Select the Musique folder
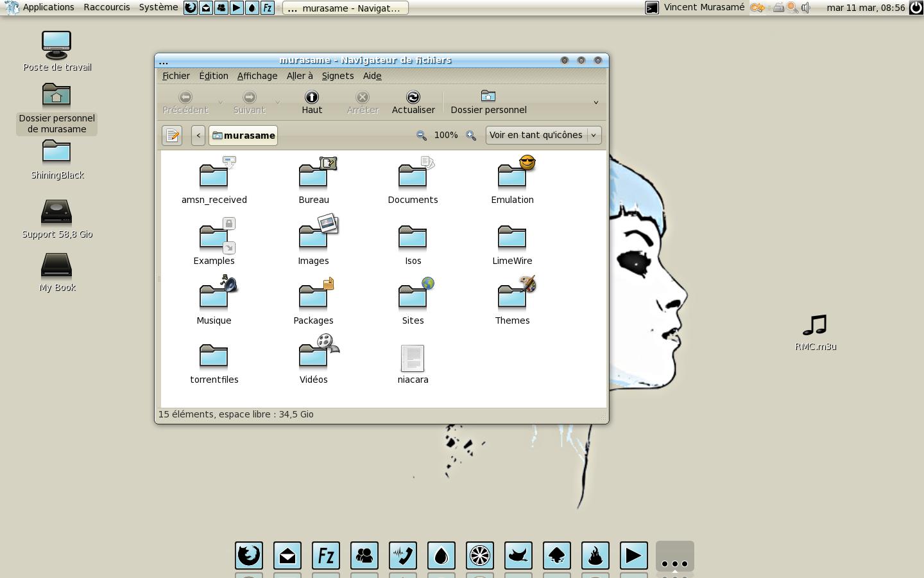 click(x=214, y=301)
